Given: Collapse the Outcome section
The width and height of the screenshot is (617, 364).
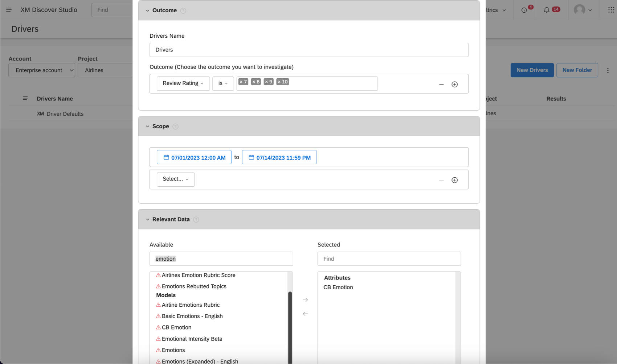Looking at the screenshot, I should click(147, 11).
